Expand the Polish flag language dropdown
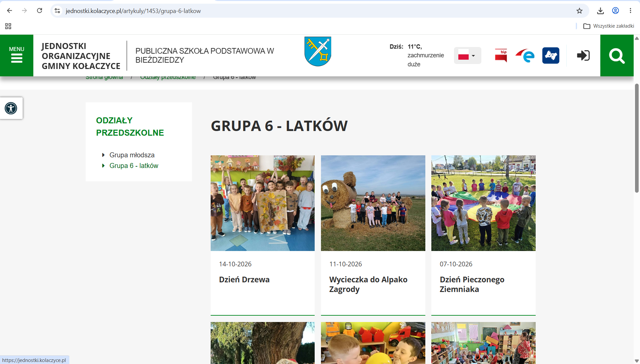The image size is (640, 364). (467, 55)
